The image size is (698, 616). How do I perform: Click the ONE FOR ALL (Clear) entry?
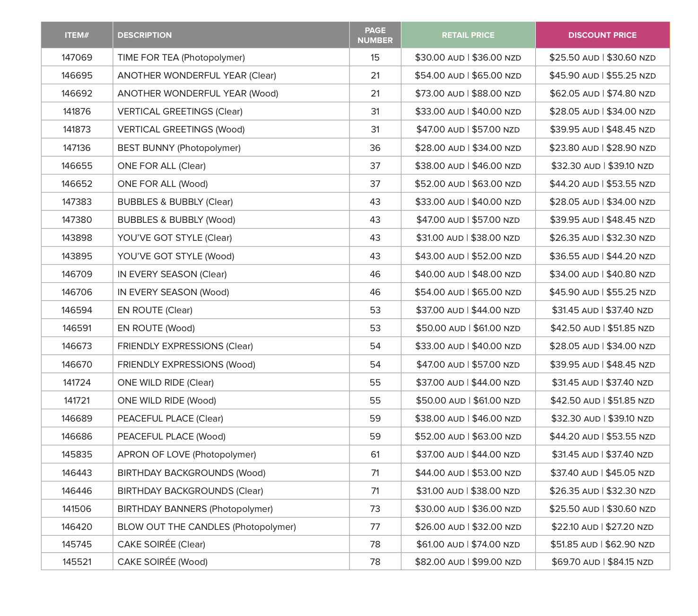coord(162,166)
